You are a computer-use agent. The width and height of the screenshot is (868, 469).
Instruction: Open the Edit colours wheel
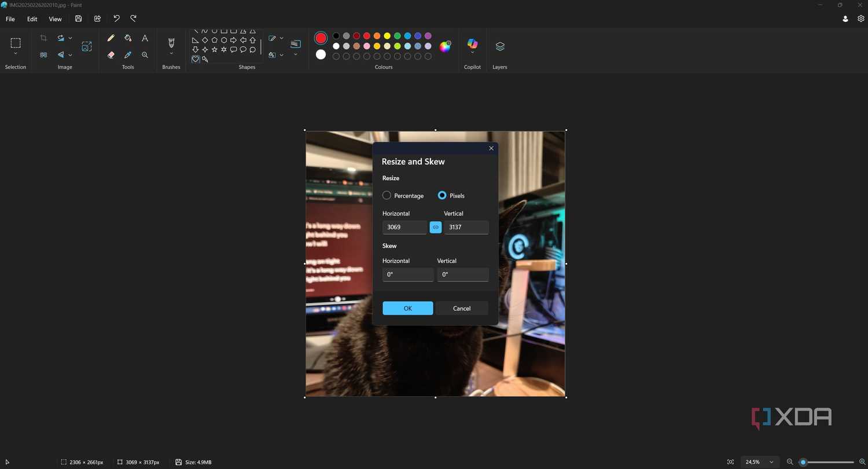445,46
